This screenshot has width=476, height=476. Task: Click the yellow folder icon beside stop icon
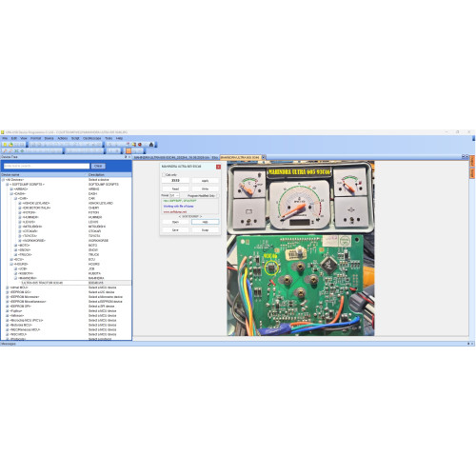pos(134,145)
